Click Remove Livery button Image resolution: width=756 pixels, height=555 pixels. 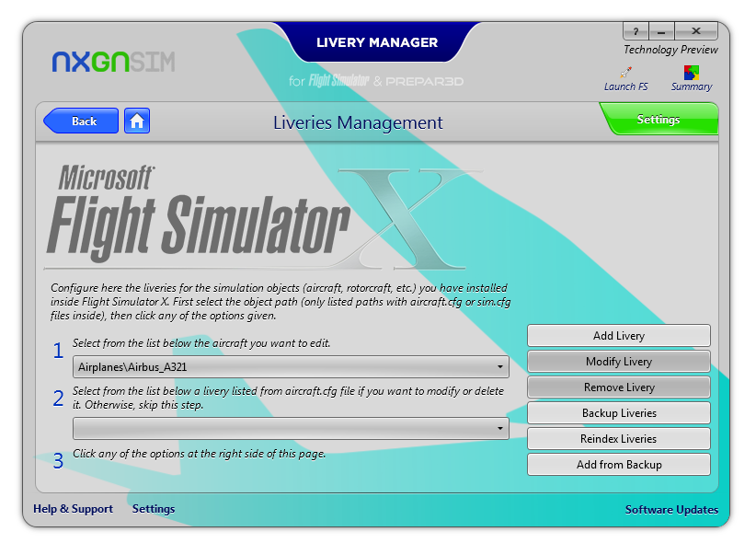pyautogui.click(x=619, y=387)
